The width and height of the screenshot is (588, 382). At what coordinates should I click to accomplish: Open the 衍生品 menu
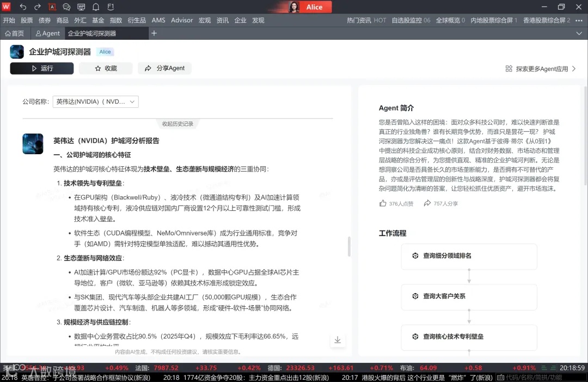137,20
